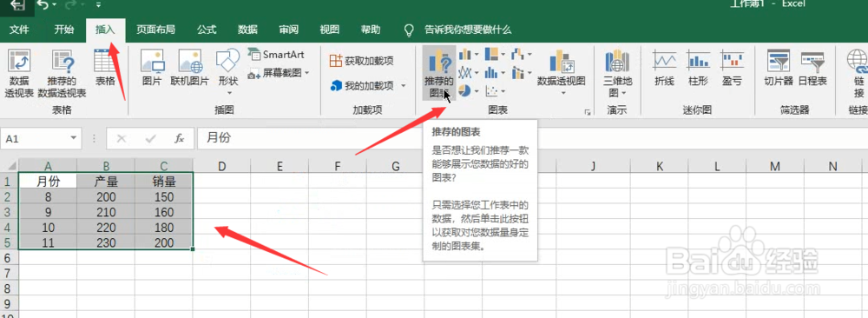Select the Insert (插入) tab

pos(105,30)
